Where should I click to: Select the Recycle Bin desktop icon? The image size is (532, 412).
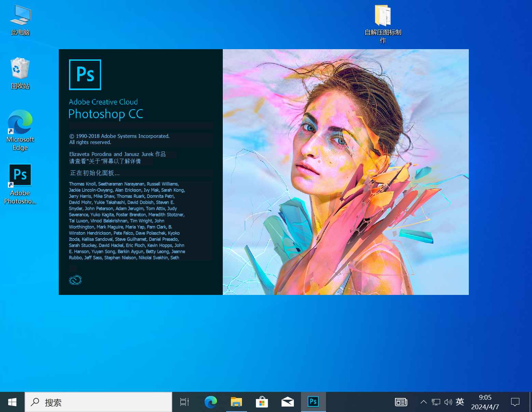point(20,73)
